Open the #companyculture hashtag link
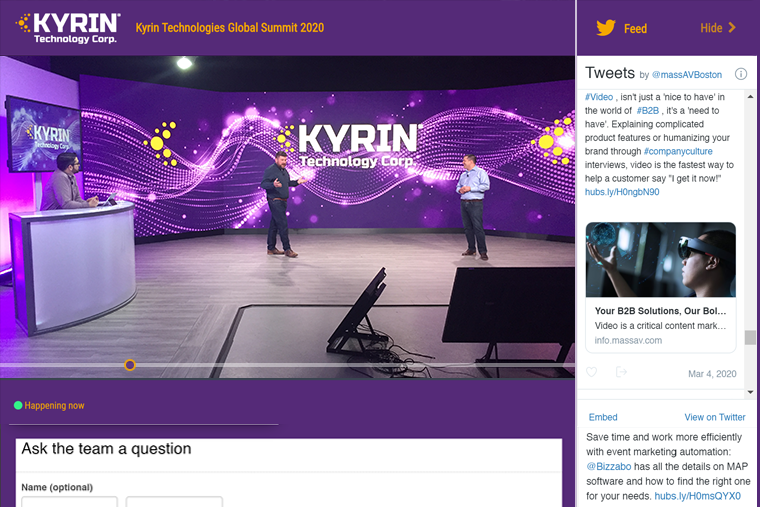 pos(678,151)
